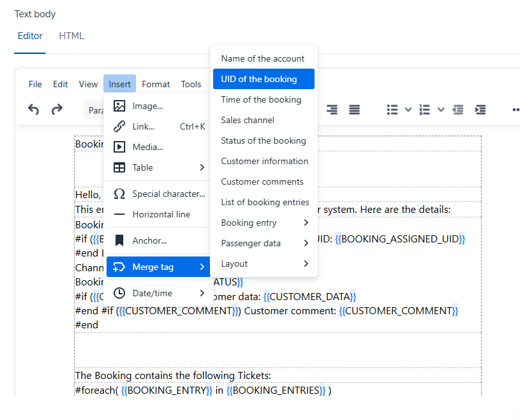The image size is (520, 420).
Task: Click the Media play icon
Action: click(119, 147)
